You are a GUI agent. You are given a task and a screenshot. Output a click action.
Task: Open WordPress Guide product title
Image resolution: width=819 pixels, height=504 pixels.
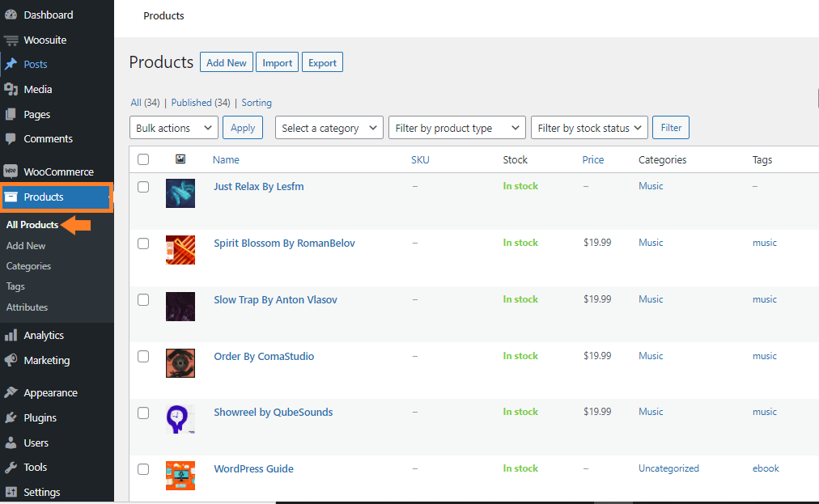coord(253,468)
